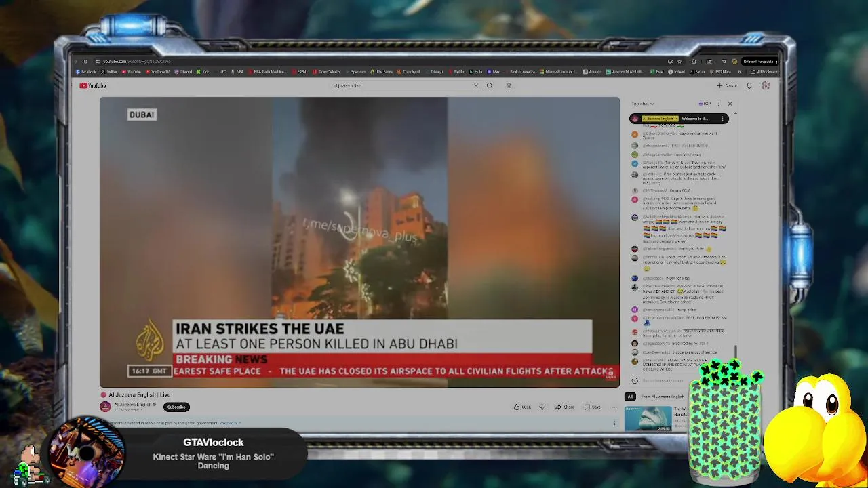Click Relaunch to update button
868x488 pixels.
[x=758, y=62]
